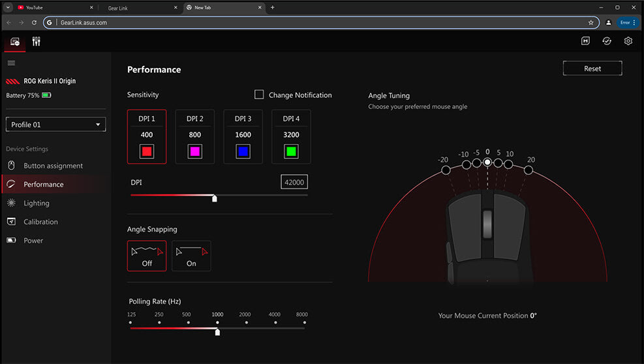This screenshot has height=364, width=644.
Task: Open the equalizer sliders icon in top bar
Action: pos(37,42)
